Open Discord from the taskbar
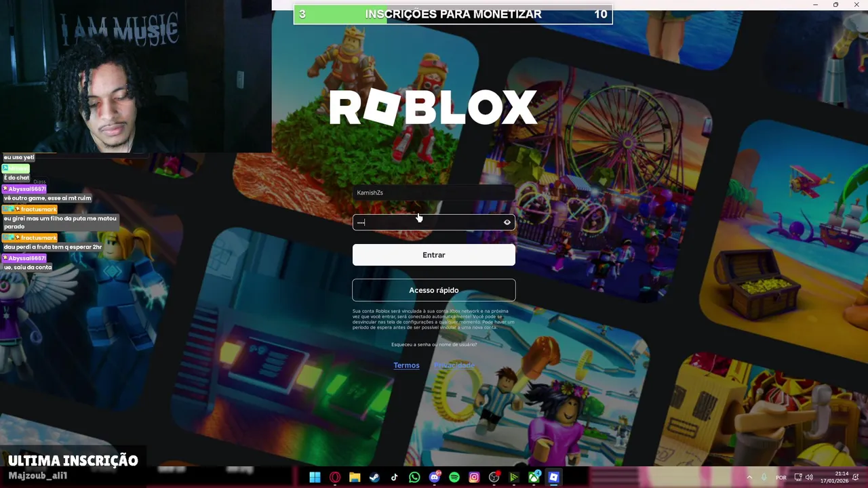This screenshot has height=488, width=868. click(x=435, y=477)
